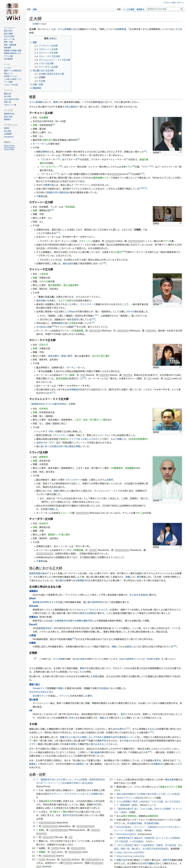Open 履歴表示 tab
This screenshot has width=186, height=868.
pos(140,9)
